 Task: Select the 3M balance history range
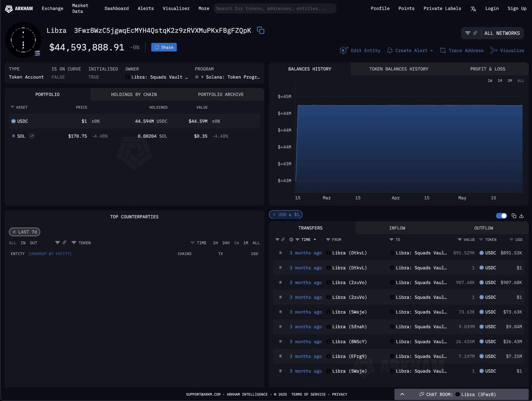[x=510, y=81]
